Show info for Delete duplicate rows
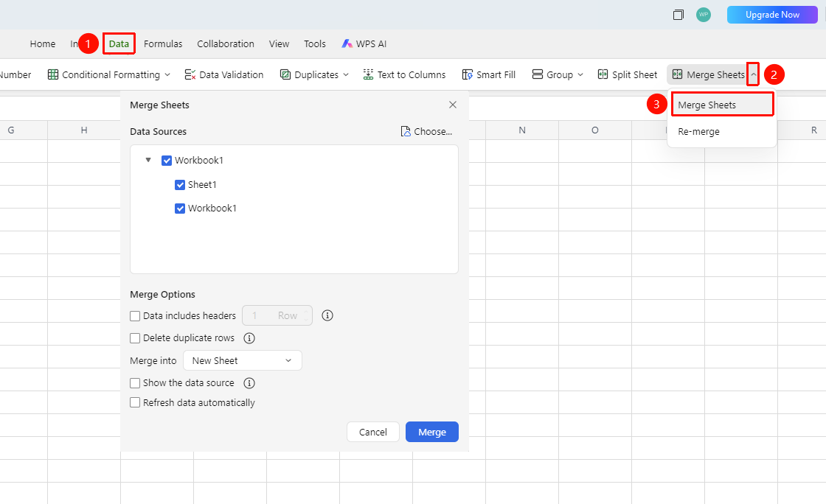826x504 pixels. (x=249, y=338)
